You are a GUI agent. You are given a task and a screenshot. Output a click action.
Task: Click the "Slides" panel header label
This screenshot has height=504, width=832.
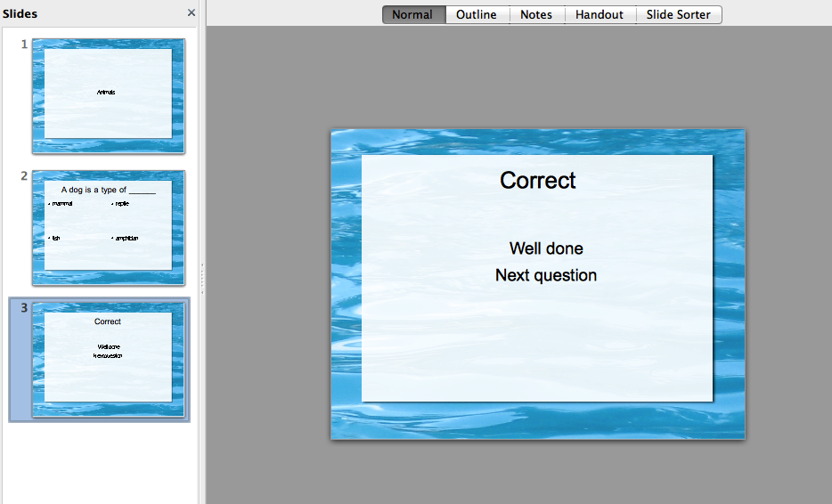click(x=20, y=13)
